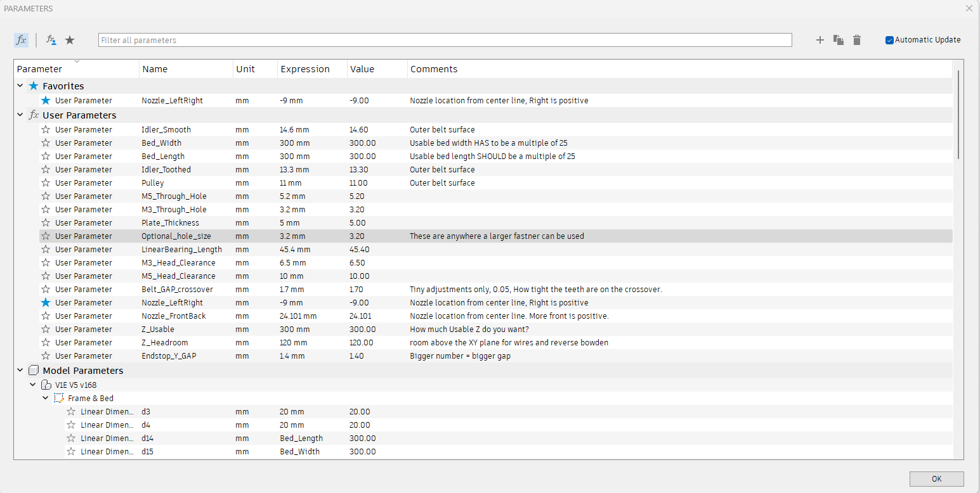The image size is (980, 493).
Task: Unfavorite the Nozzle_FrontBack parameter star
Action: pos(45,316)
